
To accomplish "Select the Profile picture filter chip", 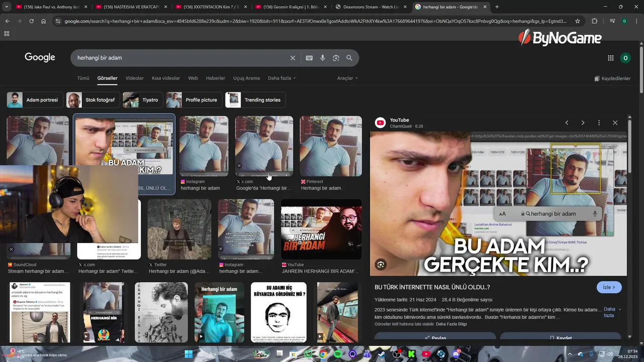I will [x=194, y=100].
